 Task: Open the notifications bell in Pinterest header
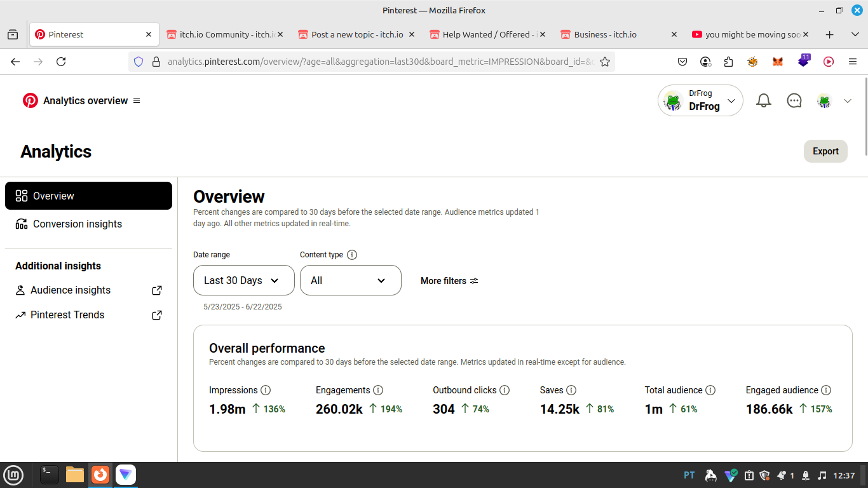pos(764,100)
